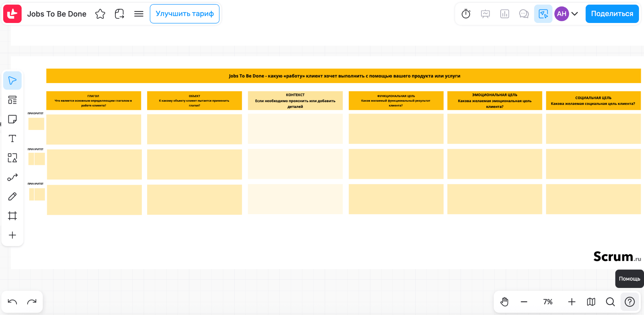Activate the hand pan tool
This screenshot has width=644, height=315.
(504, 302)
